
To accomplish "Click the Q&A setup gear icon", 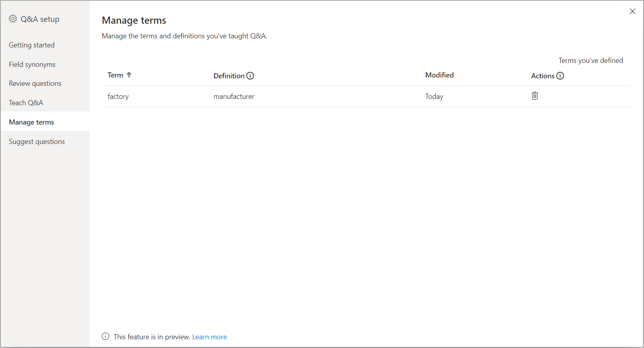I will pos(13,19).
